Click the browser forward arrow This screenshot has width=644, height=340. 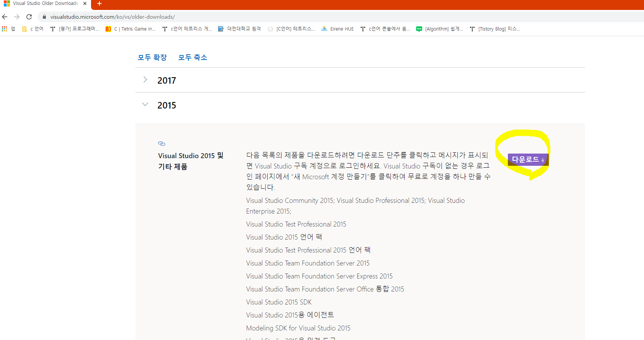point(17,17)
